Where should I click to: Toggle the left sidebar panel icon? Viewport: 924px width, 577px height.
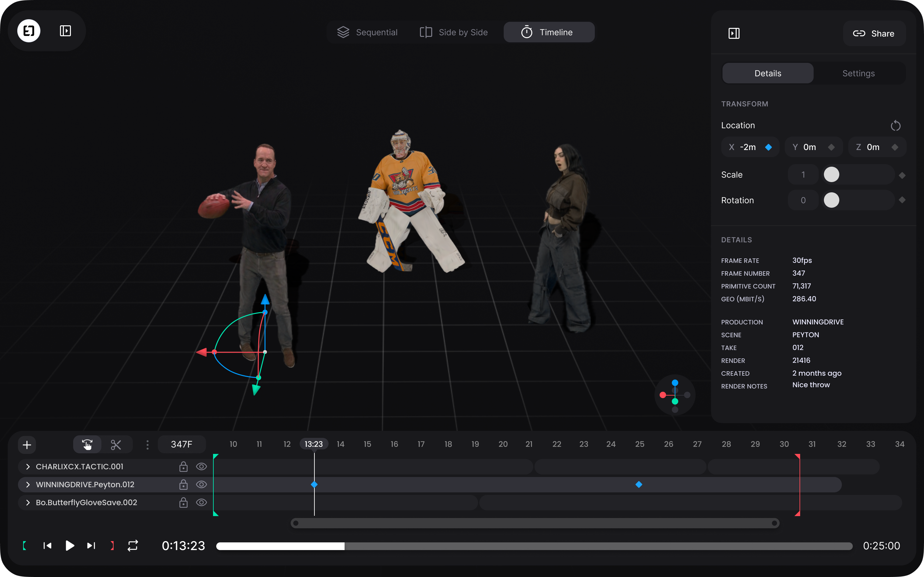pyautogui.click(x=65, y=31)
